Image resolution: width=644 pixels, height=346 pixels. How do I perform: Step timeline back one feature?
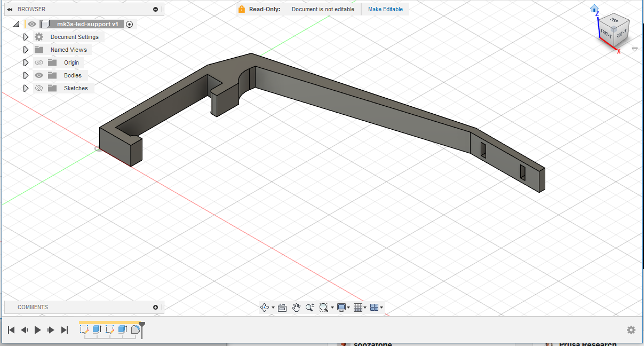[24, 330]
